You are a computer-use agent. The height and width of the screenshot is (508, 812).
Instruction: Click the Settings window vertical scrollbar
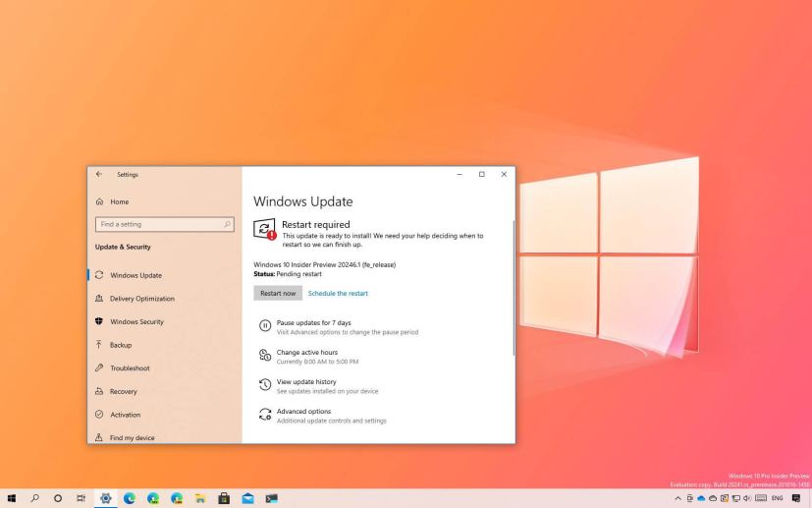tap(514, 288)
